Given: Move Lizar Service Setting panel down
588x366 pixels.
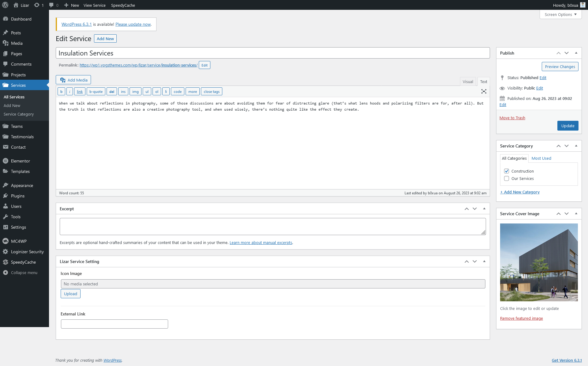Looking at the screenshot, I should coord(475,261).
